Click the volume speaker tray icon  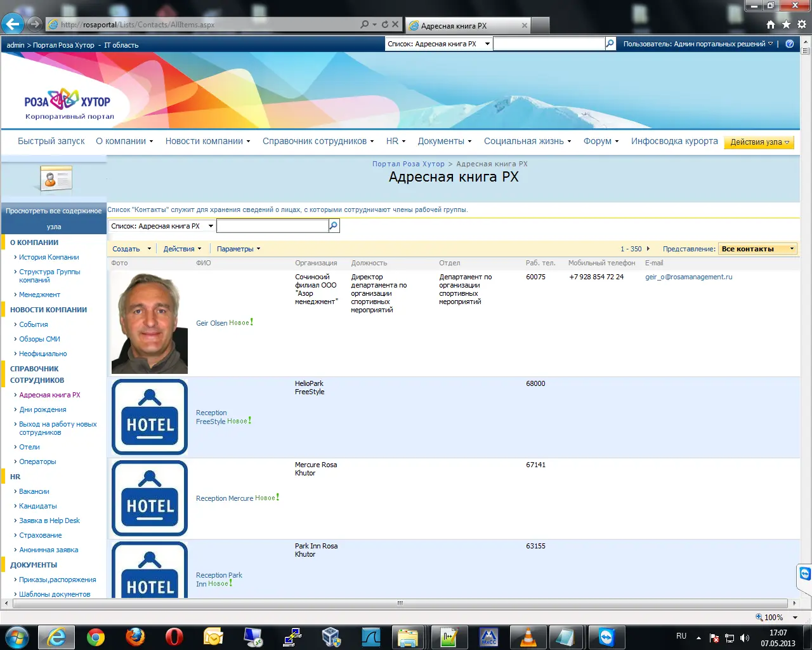(745, 638)
